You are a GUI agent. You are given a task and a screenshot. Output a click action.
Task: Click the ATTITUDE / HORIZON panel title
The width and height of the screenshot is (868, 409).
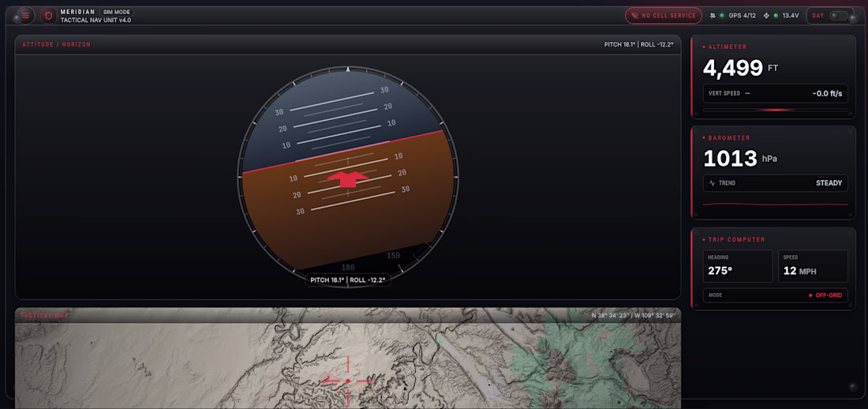57,44
